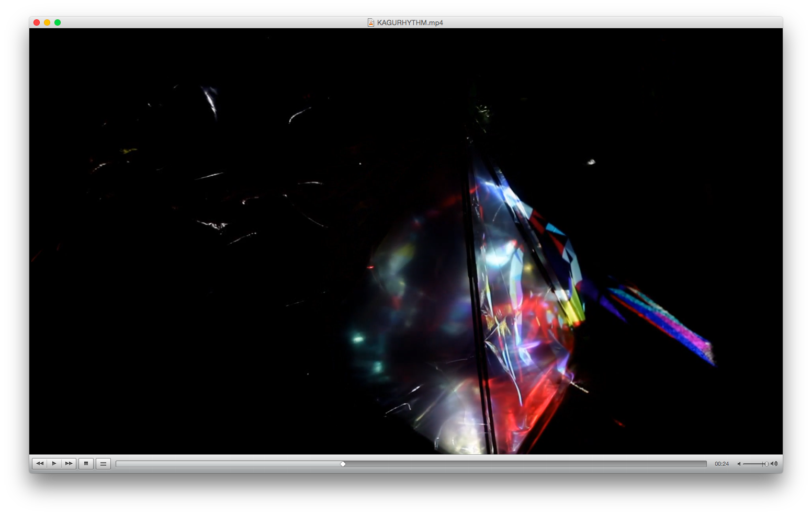Click the 00:24 elapsed time display
This screenshot has width=812, height=515.
[721, 464]
